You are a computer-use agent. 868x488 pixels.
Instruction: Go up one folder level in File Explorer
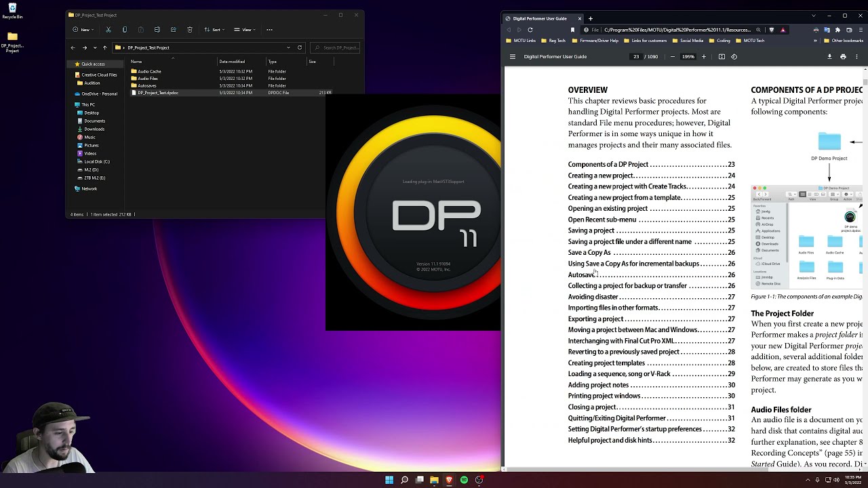(104, 47)
